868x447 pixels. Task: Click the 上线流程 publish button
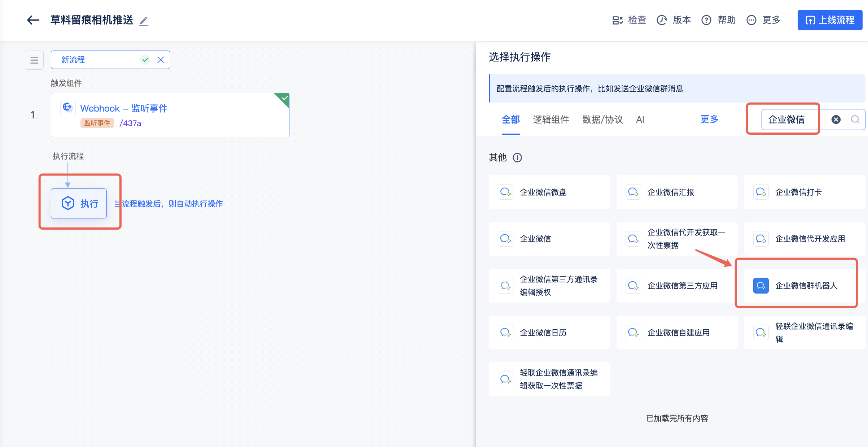click(830, 20)
